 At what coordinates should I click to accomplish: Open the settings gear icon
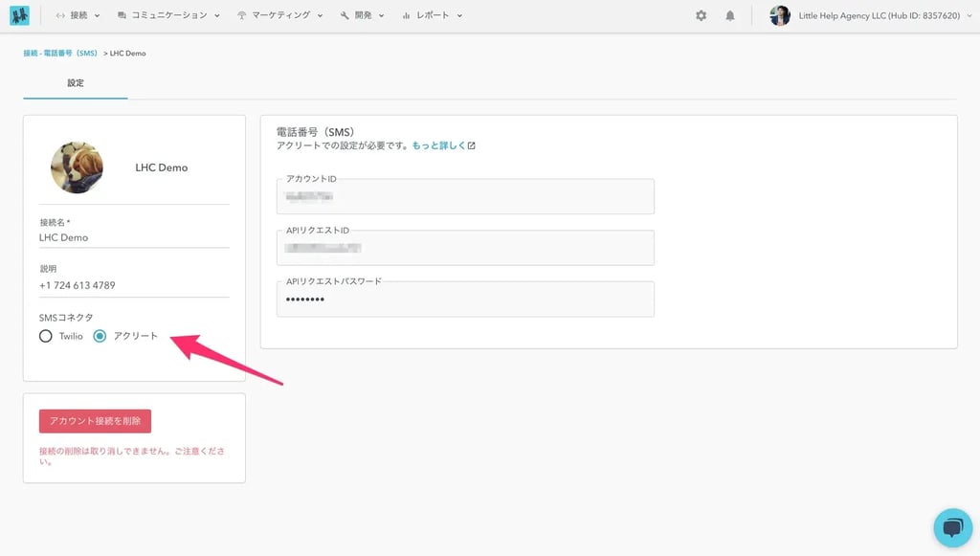(x=701, y=15)
